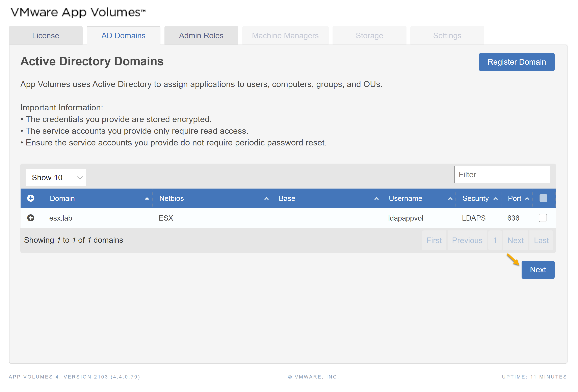Open the Machine Managers tab

coord(285,35)
